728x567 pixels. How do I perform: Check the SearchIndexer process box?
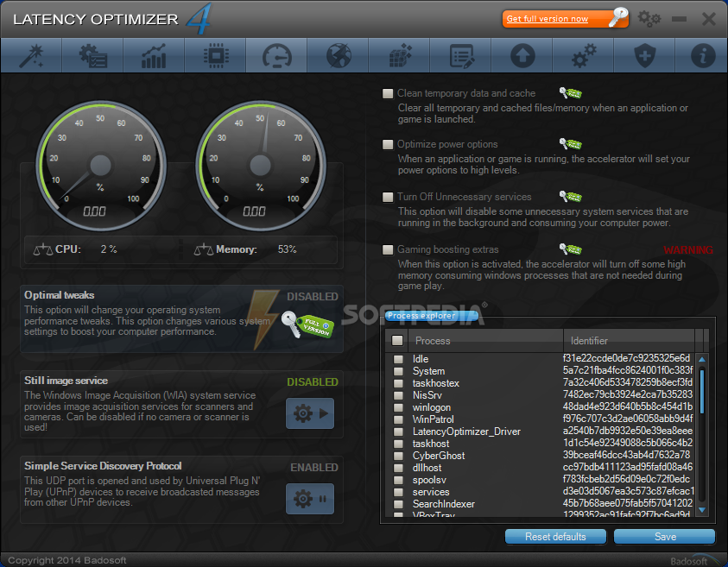point(398,504)
